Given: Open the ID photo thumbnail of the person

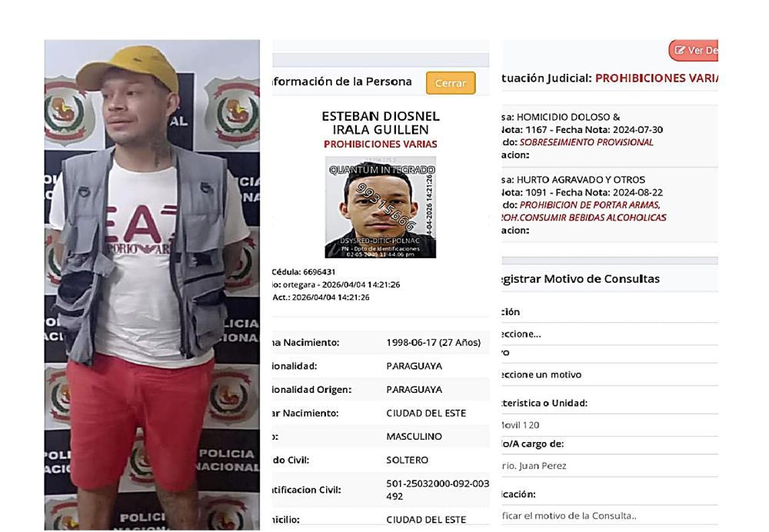Looking at the screenshot, I should 380,207.
